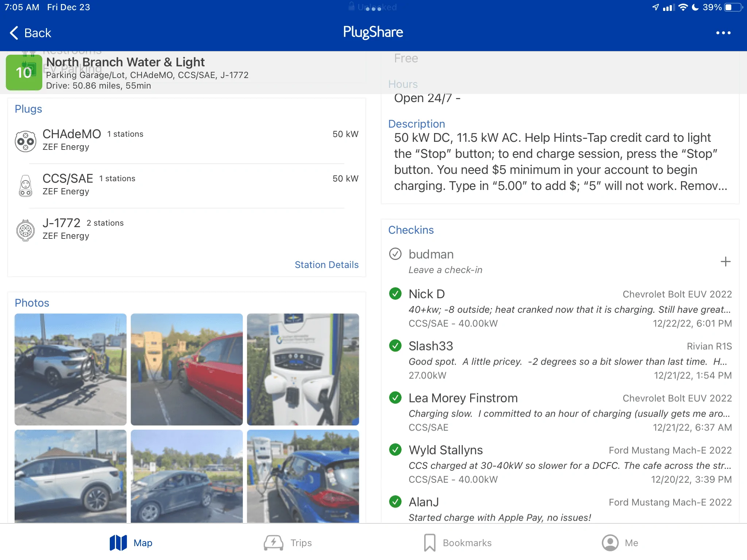This screenshot has height=560, width=747.
Task: Tap Slash33's green checkmark icon
Action: coord(395,346)
